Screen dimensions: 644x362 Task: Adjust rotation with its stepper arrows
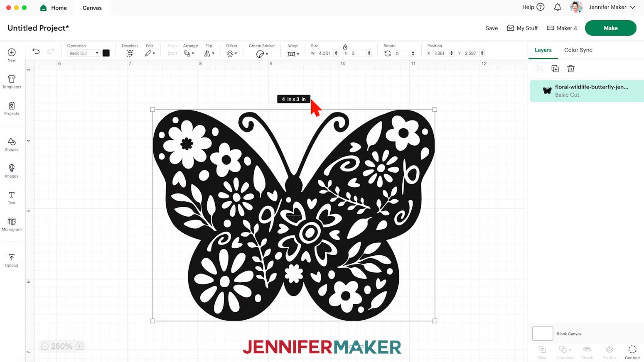click(413, 53)
